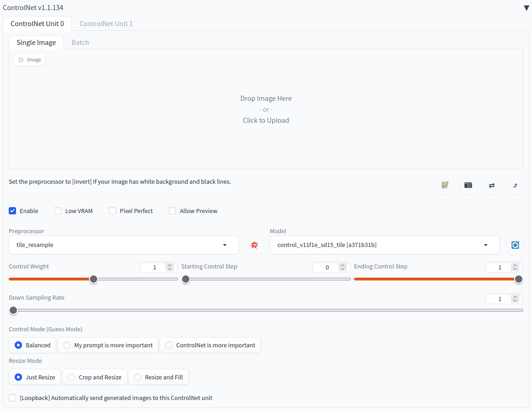Collapse the ControlNet panel triangle

tap(526, 8)
